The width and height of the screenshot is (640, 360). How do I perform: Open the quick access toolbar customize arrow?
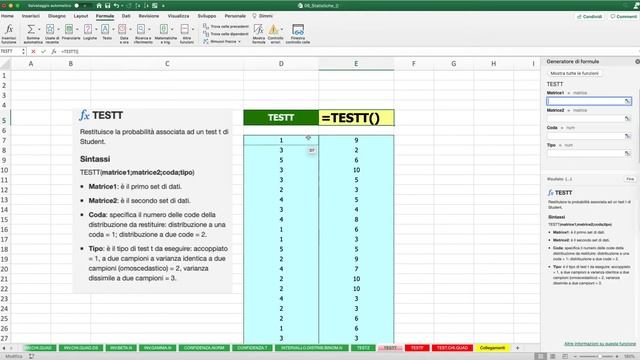(163, 6)
